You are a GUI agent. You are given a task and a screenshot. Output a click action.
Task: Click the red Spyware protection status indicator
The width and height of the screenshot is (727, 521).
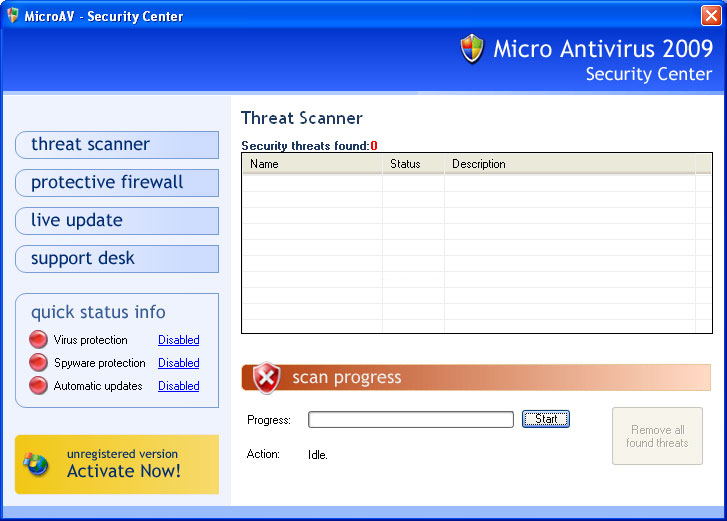(38, 362)
